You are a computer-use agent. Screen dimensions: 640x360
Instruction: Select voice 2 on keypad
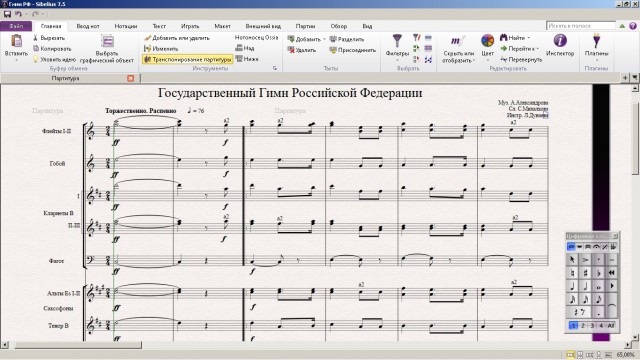[x=583, y=325]
